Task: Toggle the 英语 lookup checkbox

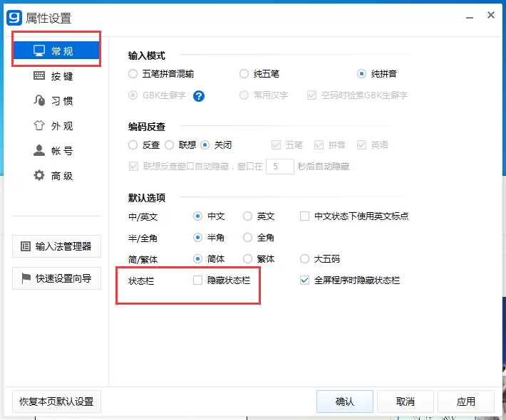Action: 361,145
